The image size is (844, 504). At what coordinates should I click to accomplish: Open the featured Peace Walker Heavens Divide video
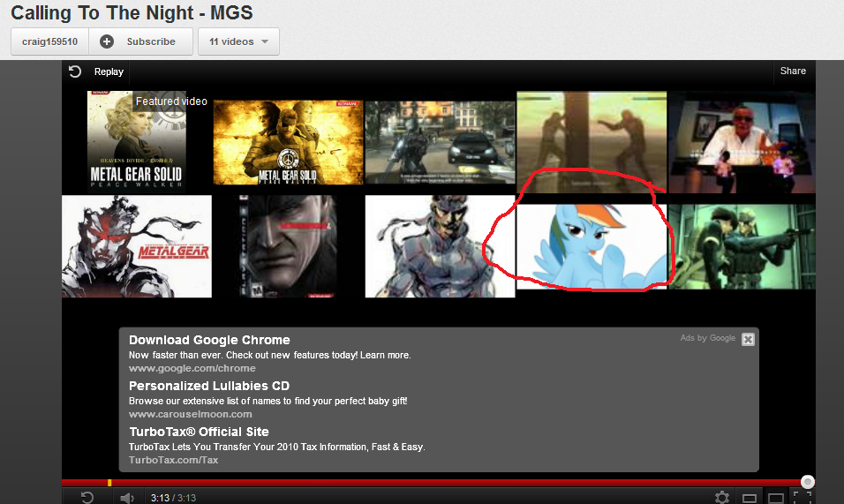(x=137, y=141)
